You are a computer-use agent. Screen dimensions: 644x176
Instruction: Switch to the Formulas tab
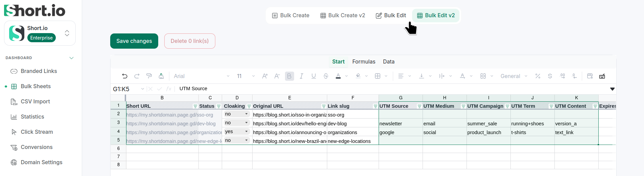pyautogui.click(x=364, y=61)
